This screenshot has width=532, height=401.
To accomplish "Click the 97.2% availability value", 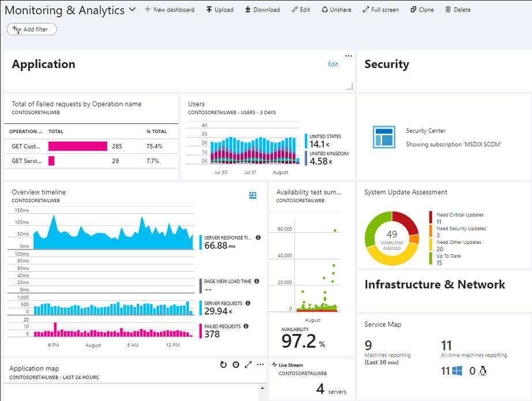I will coord(303,341).
